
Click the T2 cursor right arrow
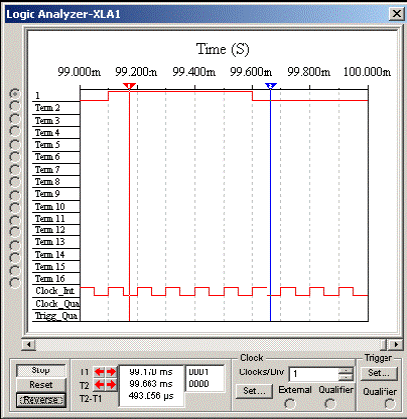coord(111,385)
